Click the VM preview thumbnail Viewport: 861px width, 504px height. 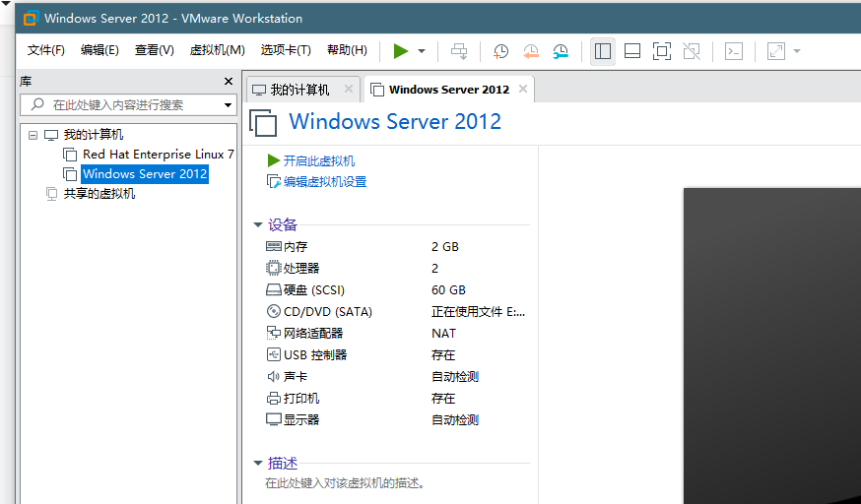[772, 346]
